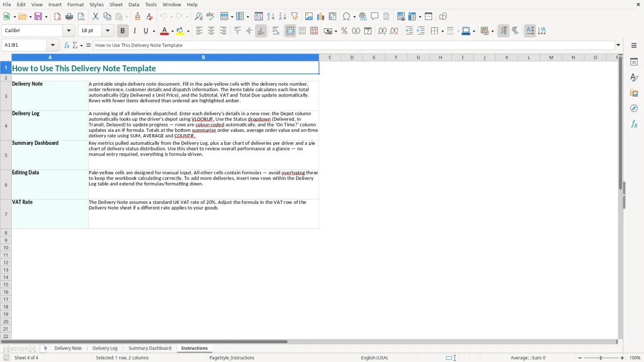Open the Data menu
The height and width of the screenshot is (362, 644).
click(134, 4)
